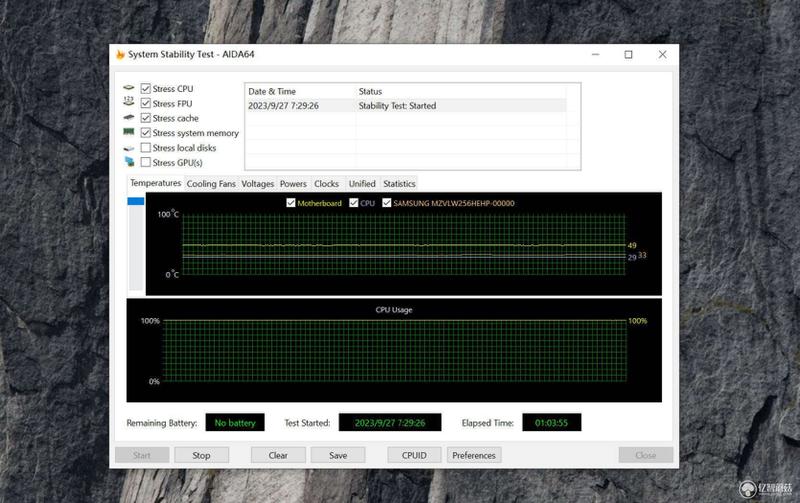Image resolution: width=800 pixels, height=503 pixels.
Task: Maximize the System Stability Test window
Action: pos(629,55)
